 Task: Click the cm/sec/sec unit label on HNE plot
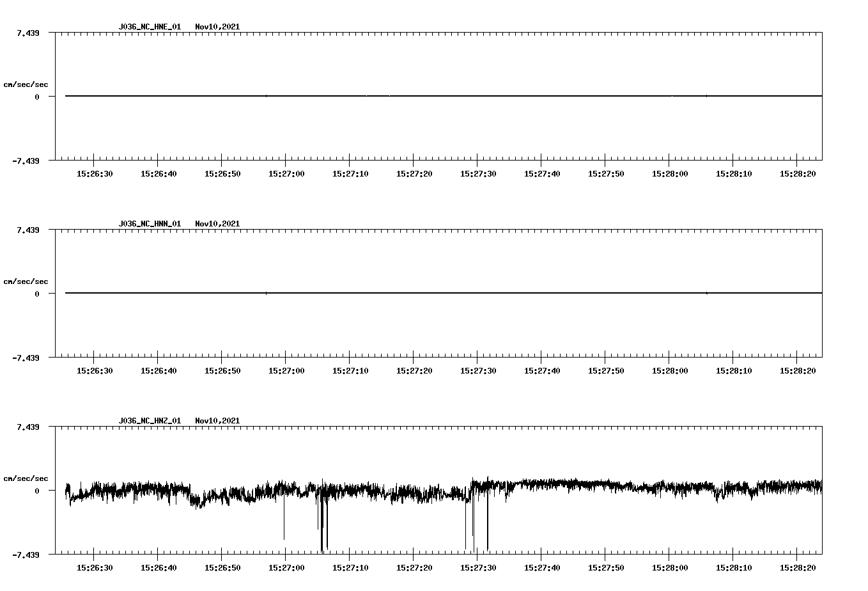(26, 84)
